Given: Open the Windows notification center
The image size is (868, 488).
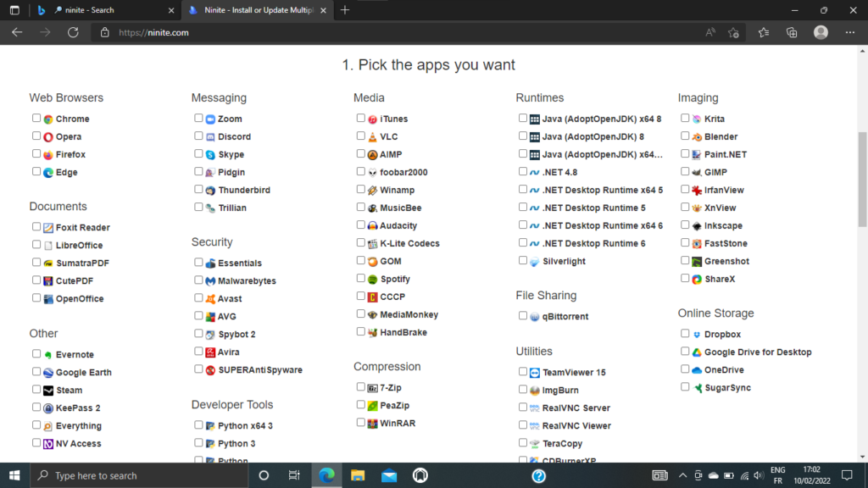Looking at the screenshot, I should click(847, 475).
